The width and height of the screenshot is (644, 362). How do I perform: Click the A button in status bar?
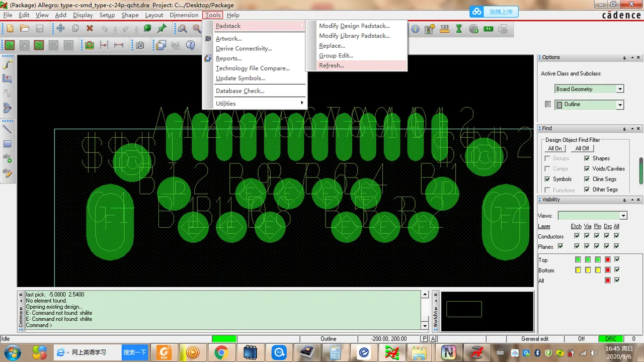[x=433, y=339]
